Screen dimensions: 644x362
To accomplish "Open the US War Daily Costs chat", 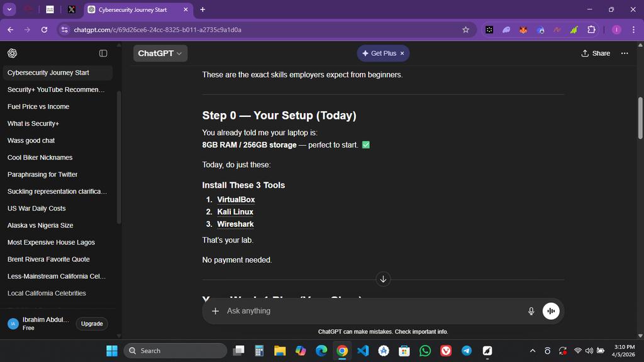I will tap(57, 208).
